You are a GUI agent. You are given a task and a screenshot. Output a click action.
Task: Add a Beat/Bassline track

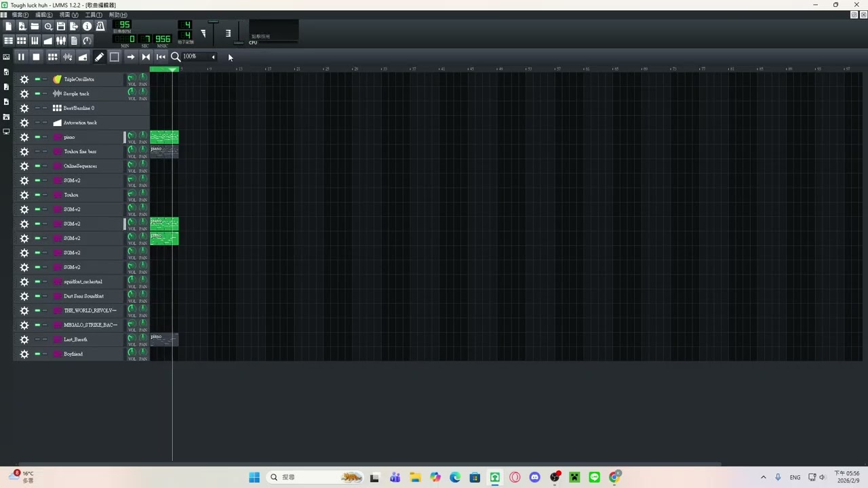(x=52, y=57)
